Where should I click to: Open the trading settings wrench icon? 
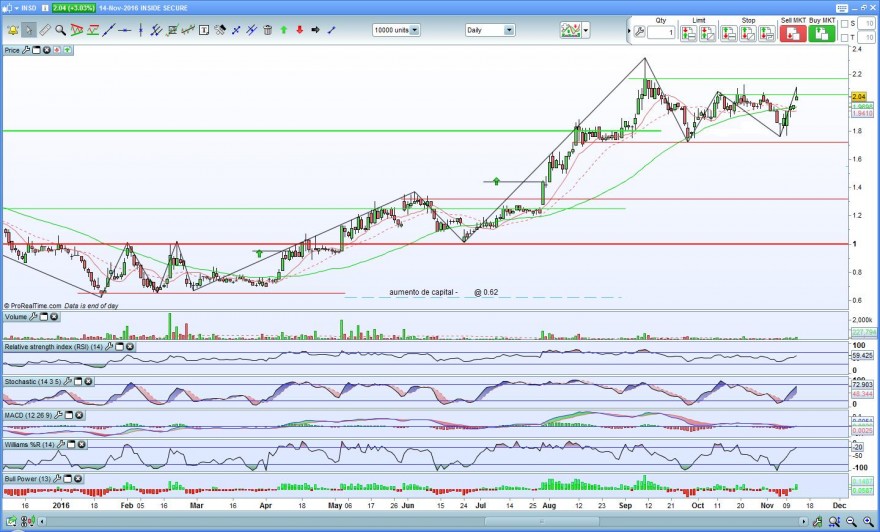tap(639, 33)
